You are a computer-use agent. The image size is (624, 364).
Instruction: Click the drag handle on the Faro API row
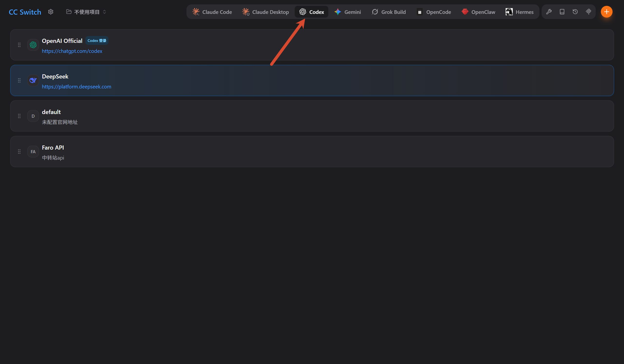[x=19, y=152]
